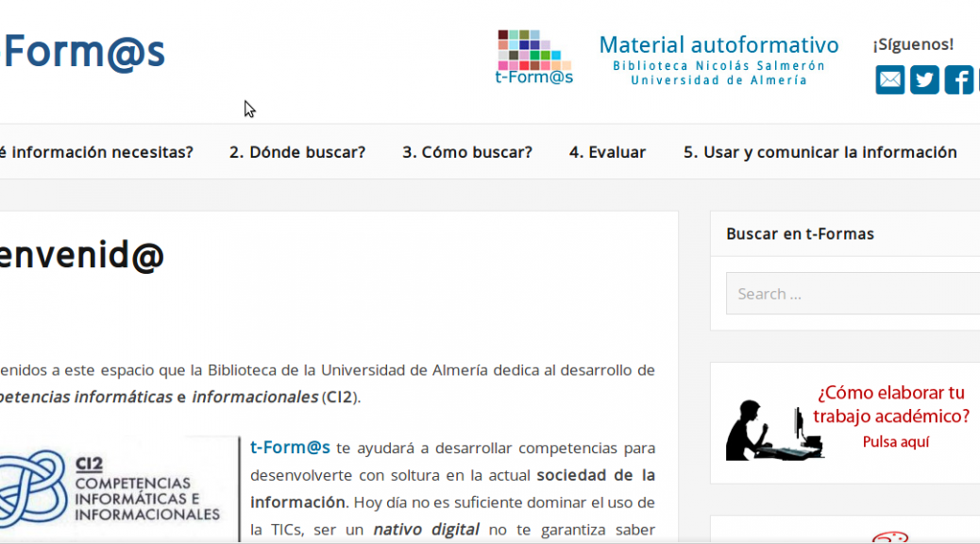Image resolution: width=980 pixels, height=544 pixels.
Task: Go to the Form@s site title
Action: [x=84, y=51]
